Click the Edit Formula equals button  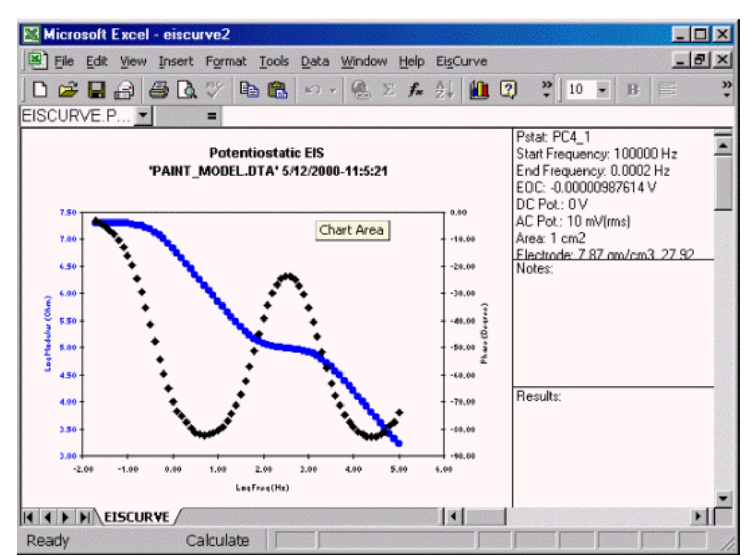pos(211,116)
